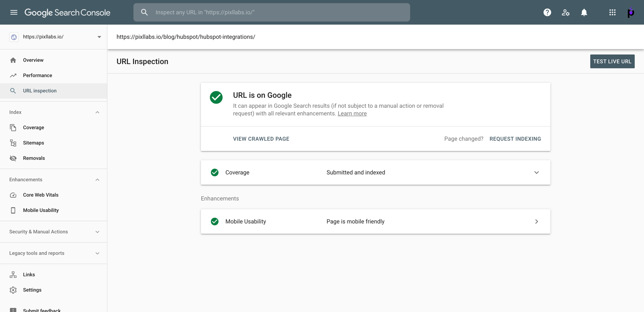Select URL inspection in sidebar
Screen dimensions: 644x312
[53, 91]
